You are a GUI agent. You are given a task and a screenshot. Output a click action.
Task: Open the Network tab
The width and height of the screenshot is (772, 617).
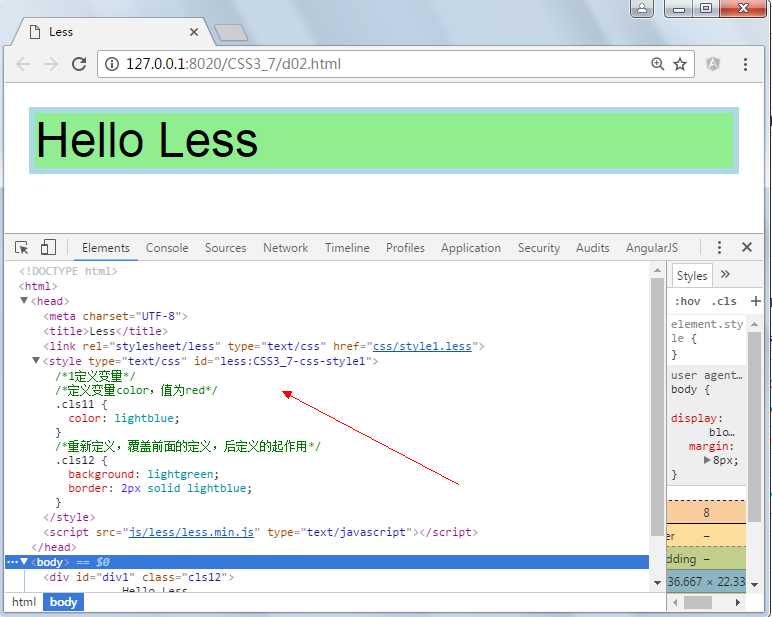(286, 248)
